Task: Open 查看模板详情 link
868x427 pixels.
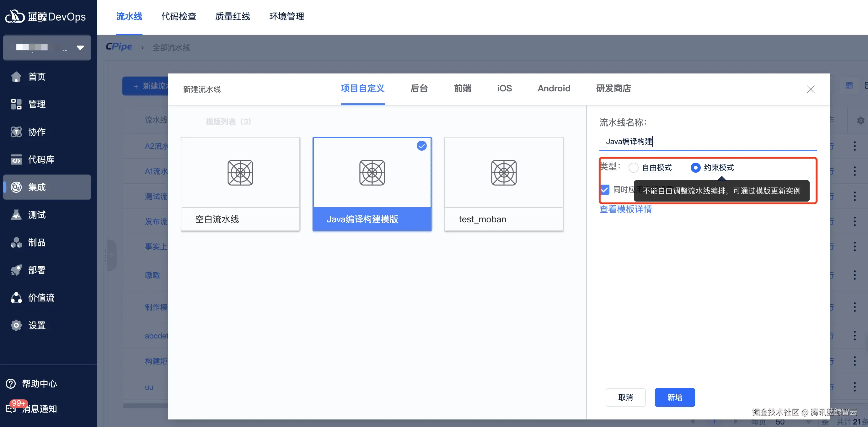Action: (x=626, y=209)
